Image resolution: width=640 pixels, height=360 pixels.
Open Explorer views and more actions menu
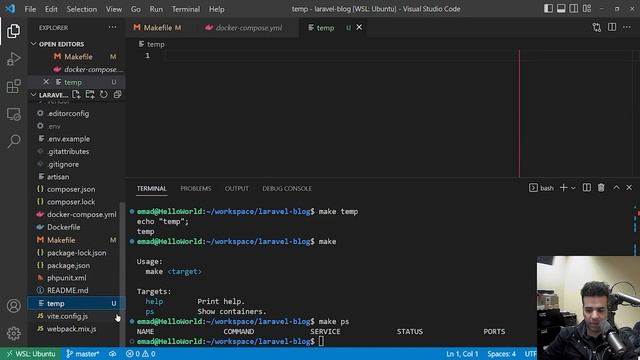click(112, 27)
